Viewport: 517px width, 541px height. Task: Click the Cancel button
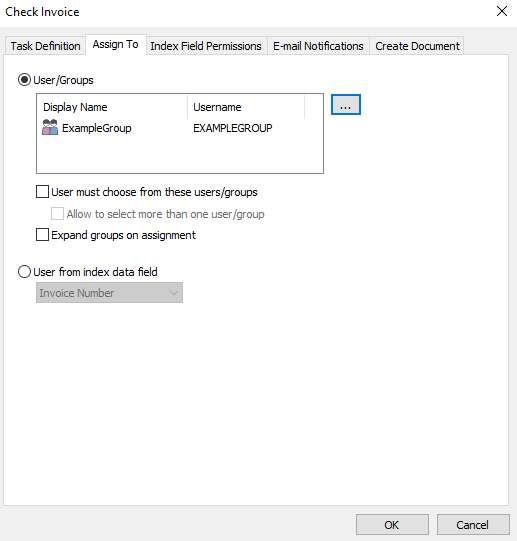point(473,525)
